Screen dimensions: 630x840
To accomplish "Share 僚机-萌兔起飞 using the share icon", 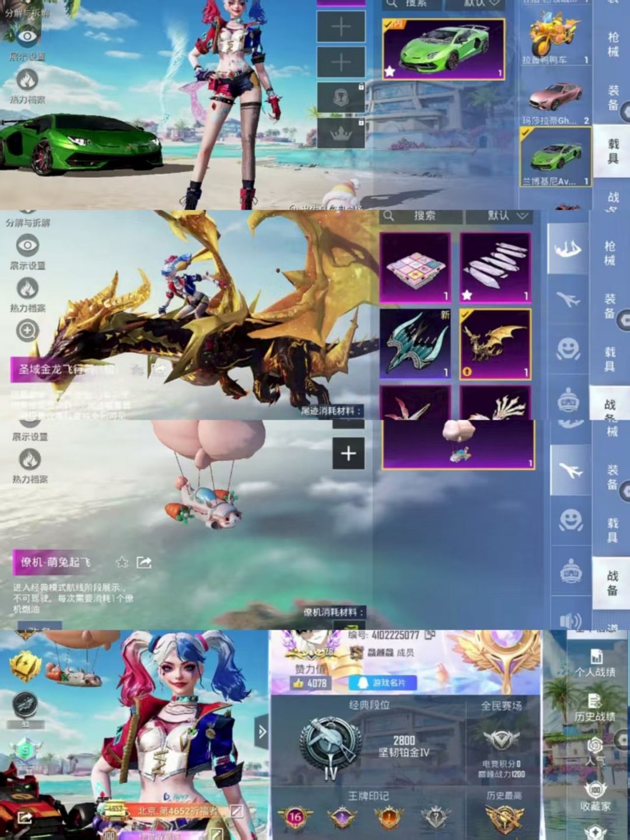I will 144,563.
